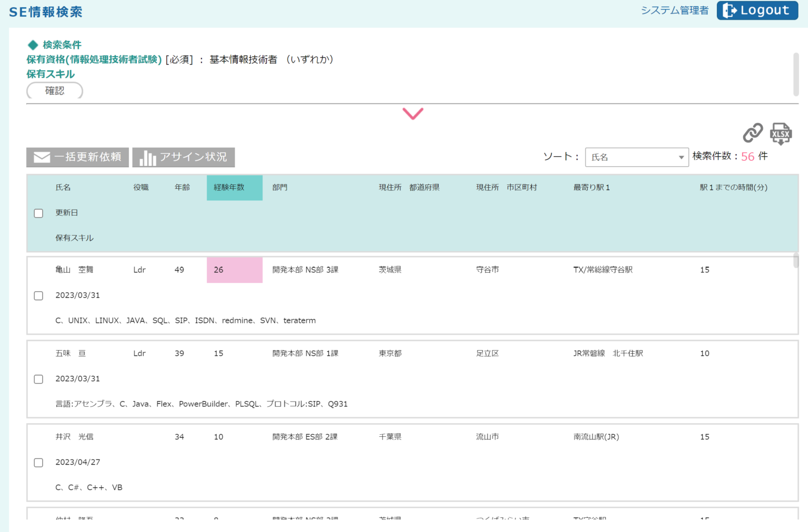Image resolution: width=808 pixels, height=532 pixels.
Task: Click the bar chart icon for アサイン状況
Action: tap(148, 158)
